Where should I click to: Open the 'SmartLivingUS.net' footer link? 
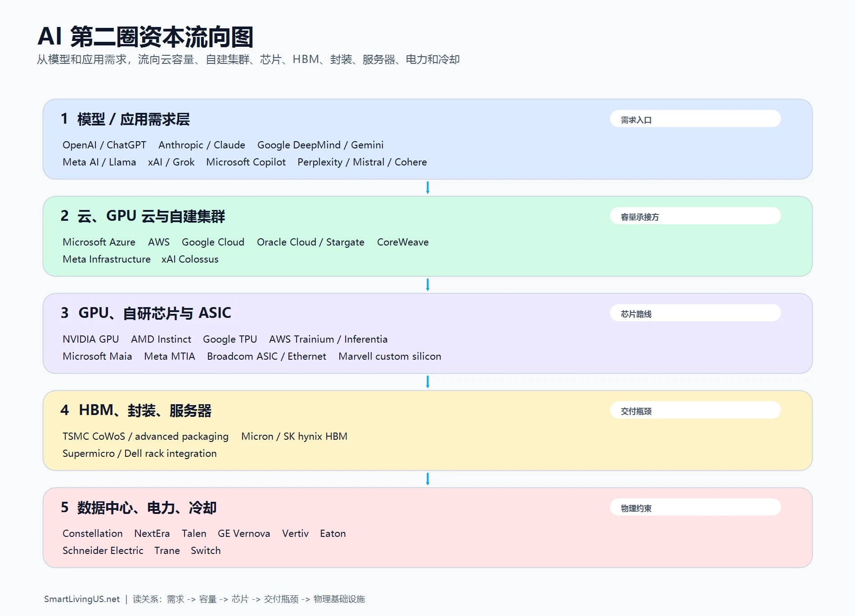point(82,599)
